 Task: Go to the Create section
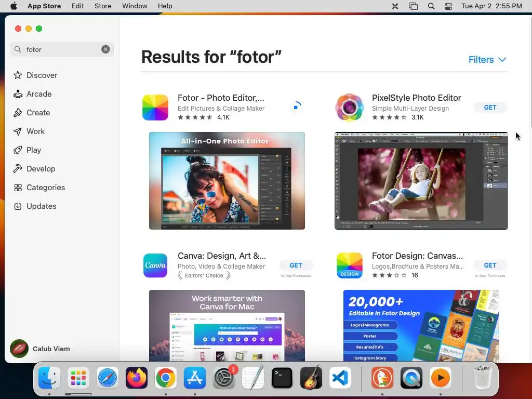(32, 112)
